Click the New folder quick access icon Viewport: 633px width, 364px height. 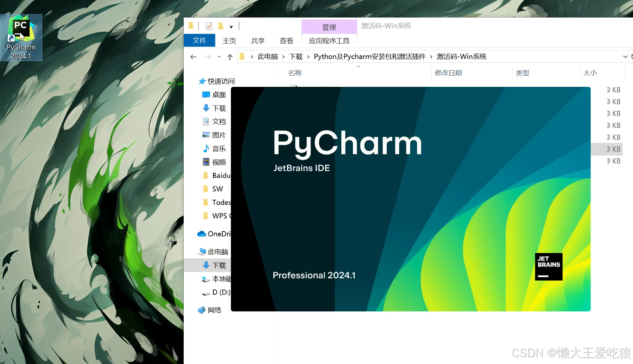point(221,26)
